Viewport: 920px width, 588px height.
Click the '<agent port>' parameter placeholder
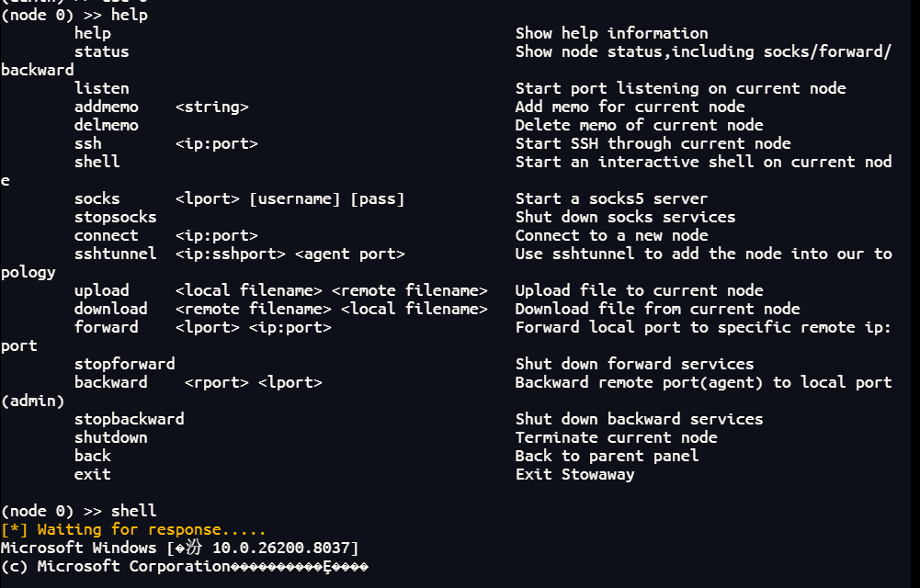point(349,254)
